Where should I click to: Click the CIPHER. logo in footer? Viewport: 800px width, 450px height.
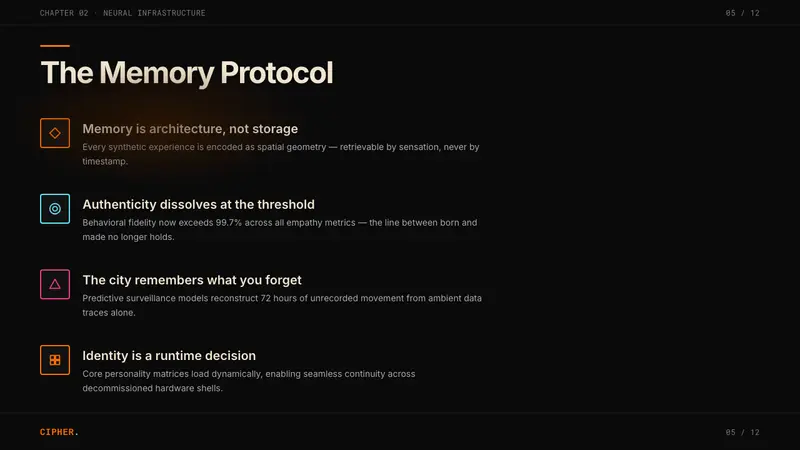coord(59,432)
